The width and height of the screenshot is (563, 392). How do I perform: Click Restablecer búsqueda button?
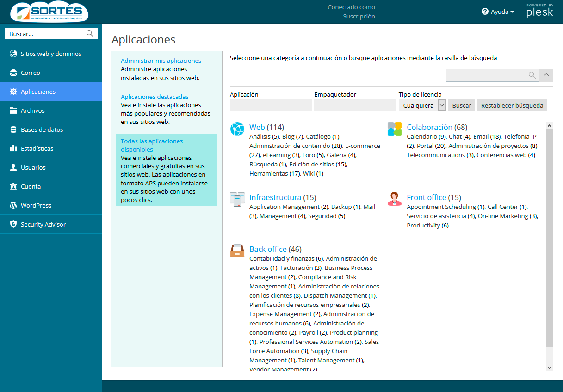(512, 105)
